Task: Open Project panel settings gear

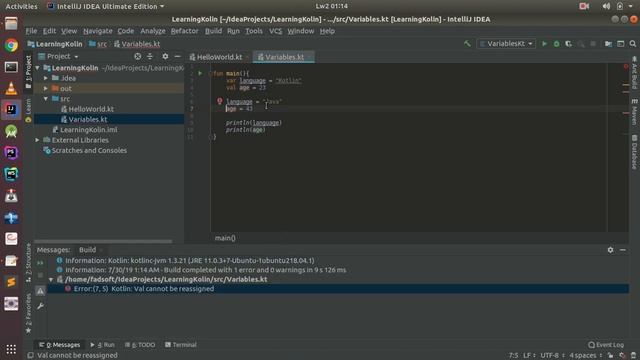Action: point(165,56)
